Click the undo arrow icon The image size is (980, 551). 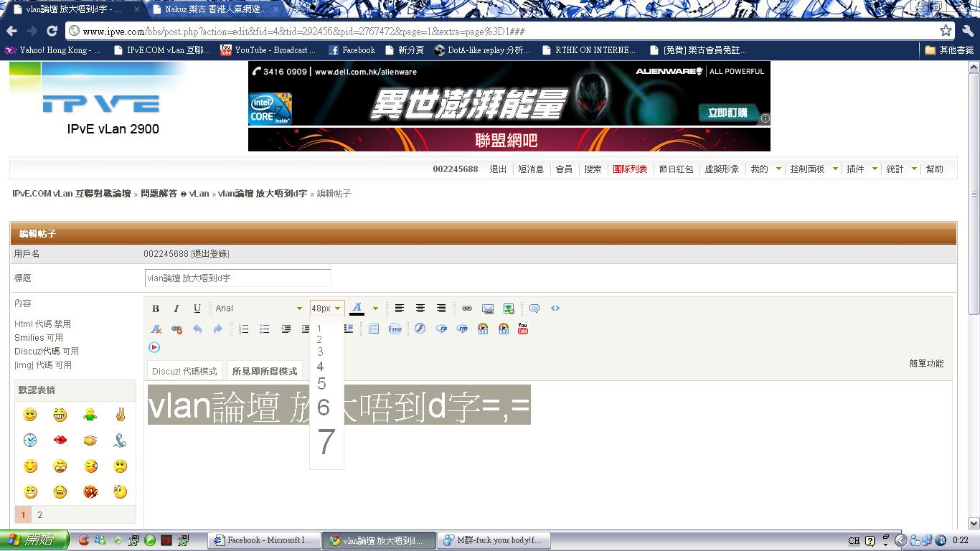pyautogui.click(x=197, y=329)
